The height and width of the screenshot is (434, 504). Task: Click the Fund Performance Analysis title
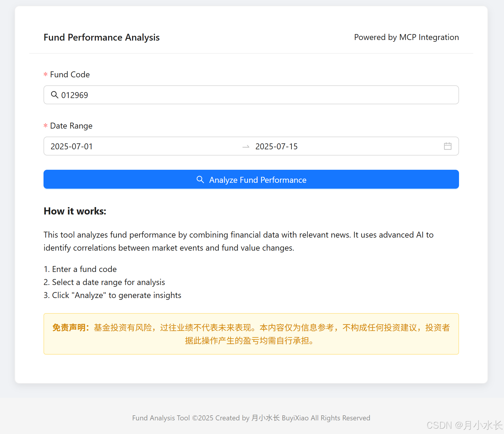point(102,37)
